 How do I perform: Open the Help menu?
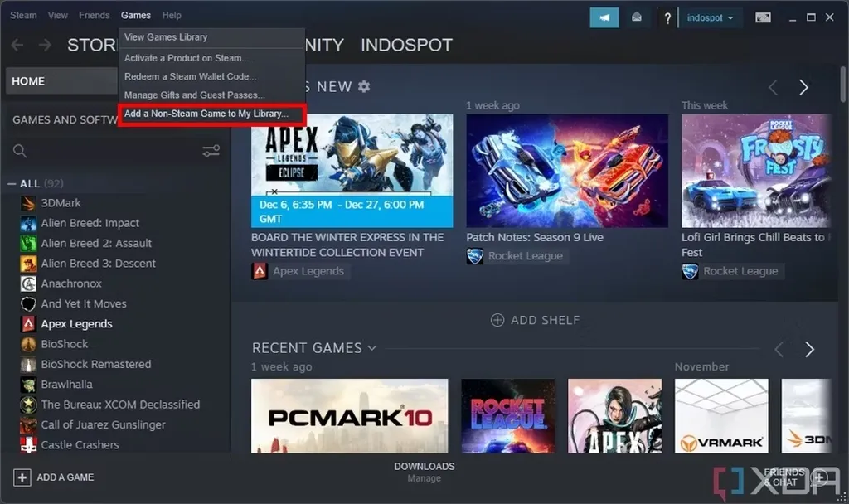click(x=172, y=15)
